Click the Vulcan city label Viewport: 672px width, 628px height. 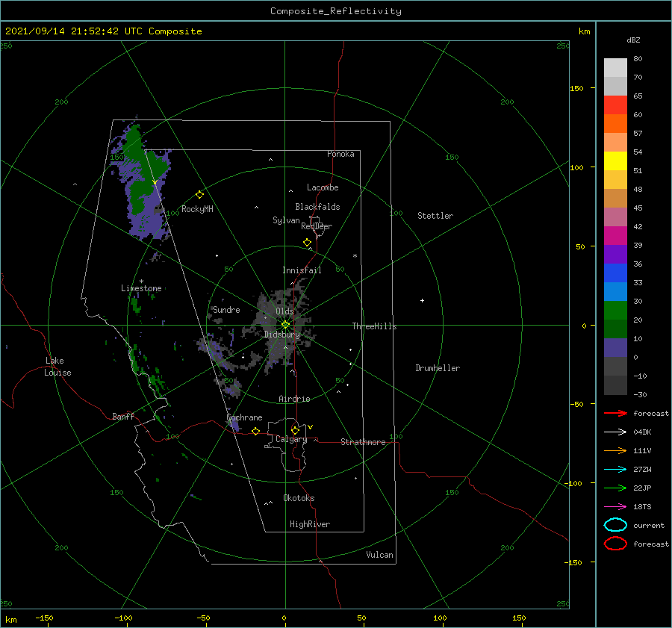tap(380, 555)
